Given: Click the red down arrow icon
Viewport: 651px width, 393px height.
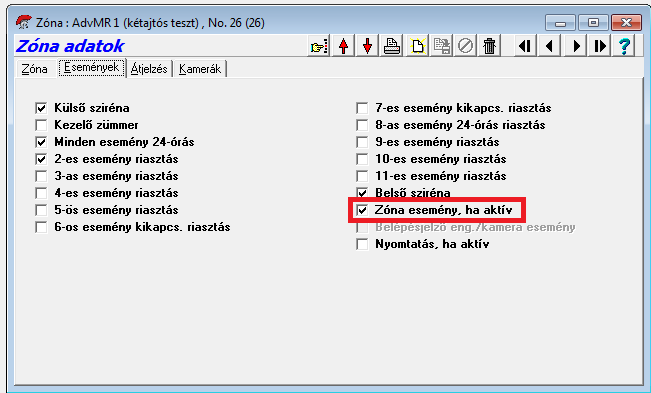Looking at the screenshot, I should tap(367, 46).
